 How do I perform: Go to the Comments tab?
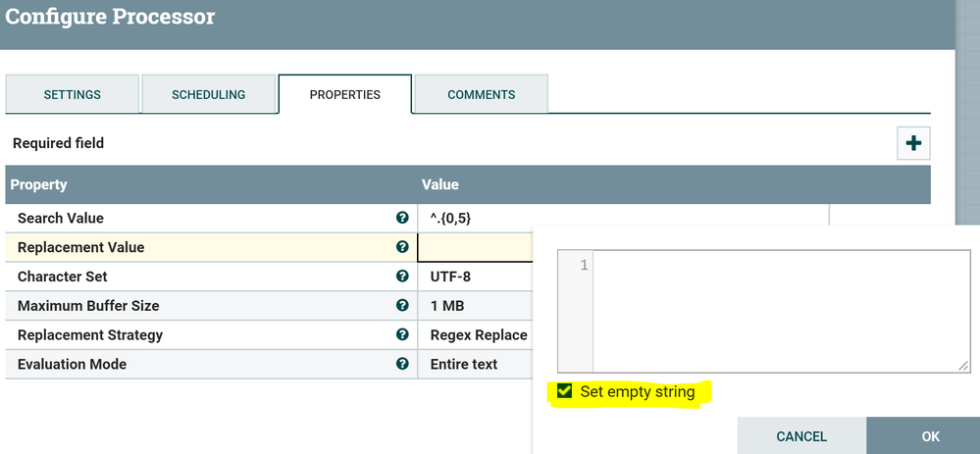(x=481, y=95)
